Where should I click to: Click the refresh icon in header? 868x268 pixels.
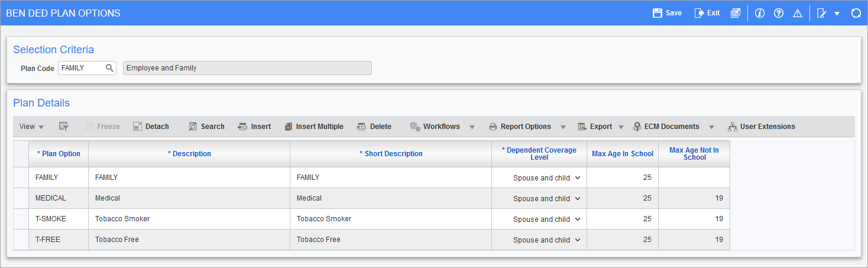pyautogui.click(x=856, y=13)
